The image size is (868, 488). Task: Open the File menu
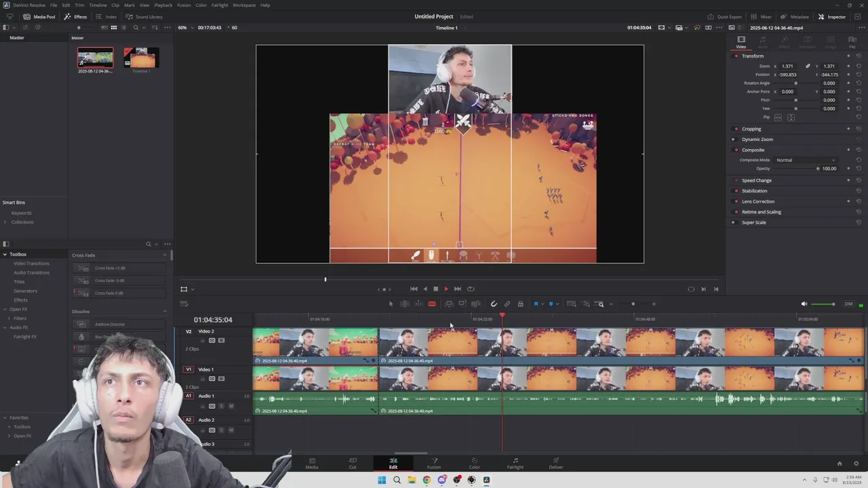click(x=54, y=5)
